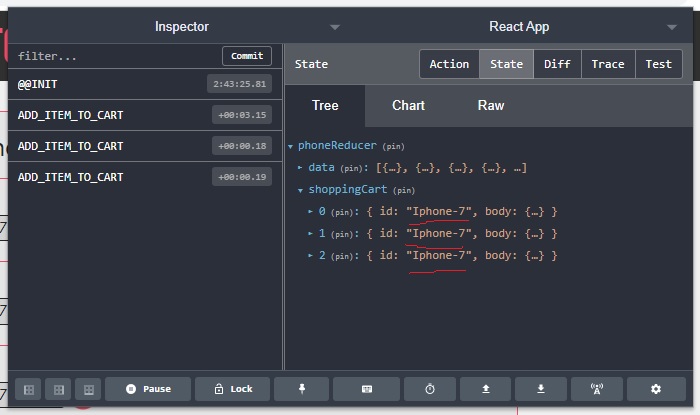Viewport: 700px width, 415px height.
Task: Click the +00:03.15 time badge
Action: tap(242, 115)
